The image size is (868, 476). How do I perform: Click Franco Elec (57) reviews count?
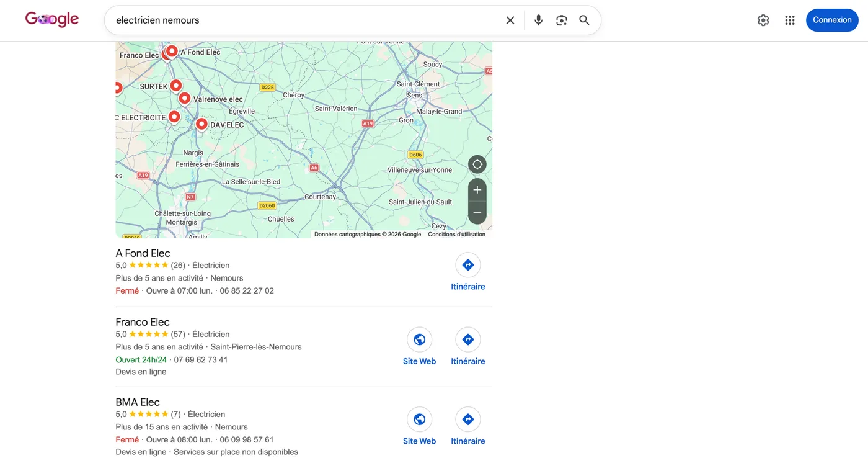pos(178,335)
